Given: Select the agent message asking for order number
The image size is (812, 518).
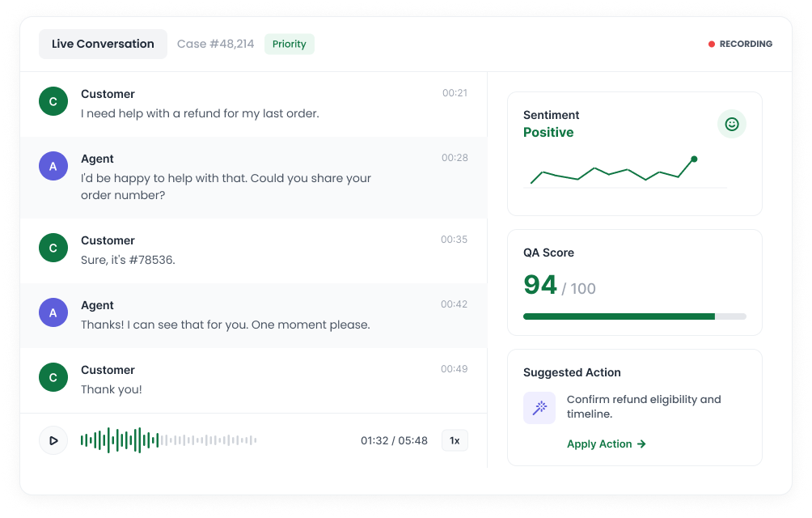Looking at the screenshot, I should click(226, 186).
